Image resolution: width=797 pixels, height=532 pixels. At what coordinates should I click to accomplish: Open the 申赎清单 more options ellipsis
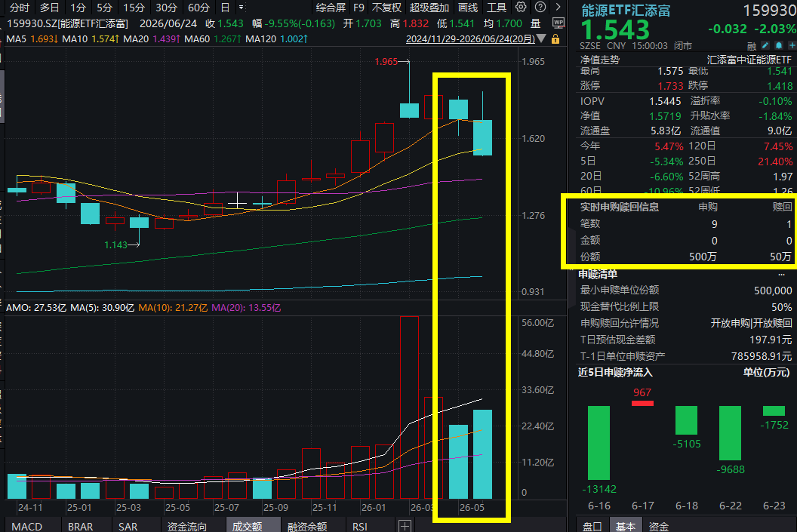(x=781, y=275)
